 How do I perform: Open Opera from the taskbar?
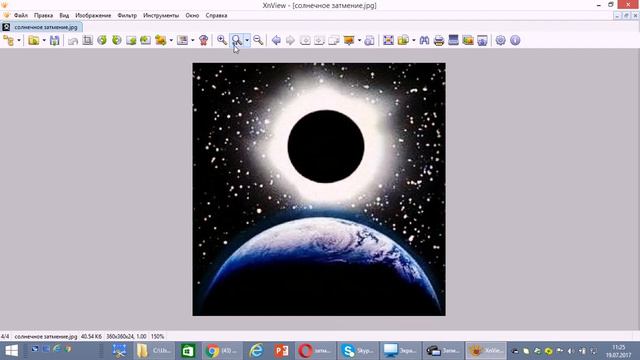(315, 351)
